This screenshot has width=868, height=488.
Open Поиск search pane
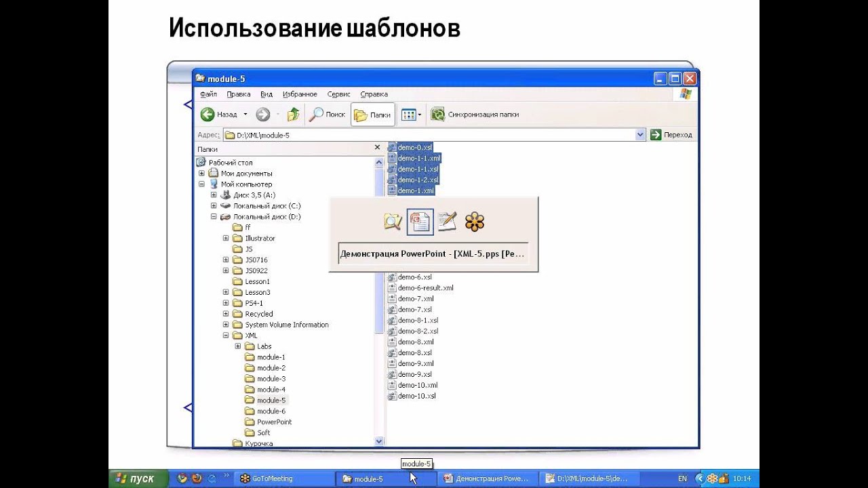tap(328, 115)
